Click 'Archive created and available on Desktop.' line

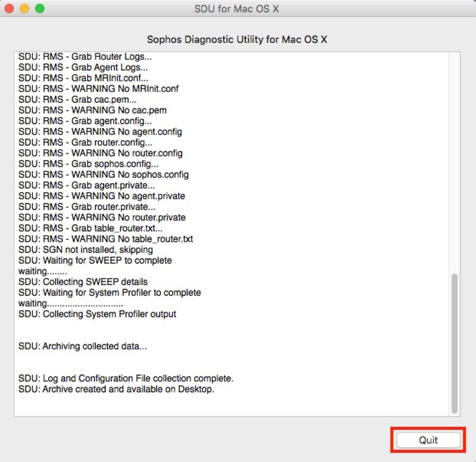click(x=116, y=389)
